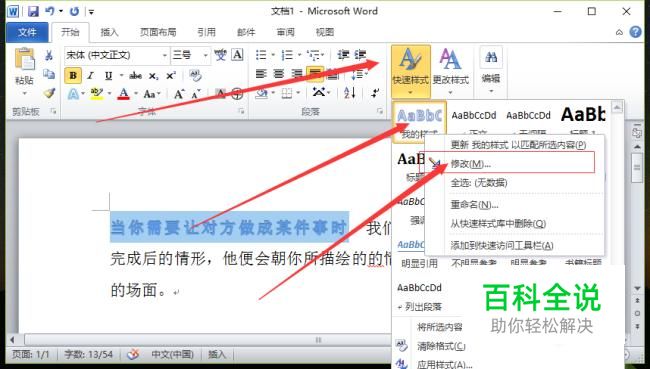This screenshot has width=650, height=369.
Task: Click the Grow Font icon
Action: 179,94
